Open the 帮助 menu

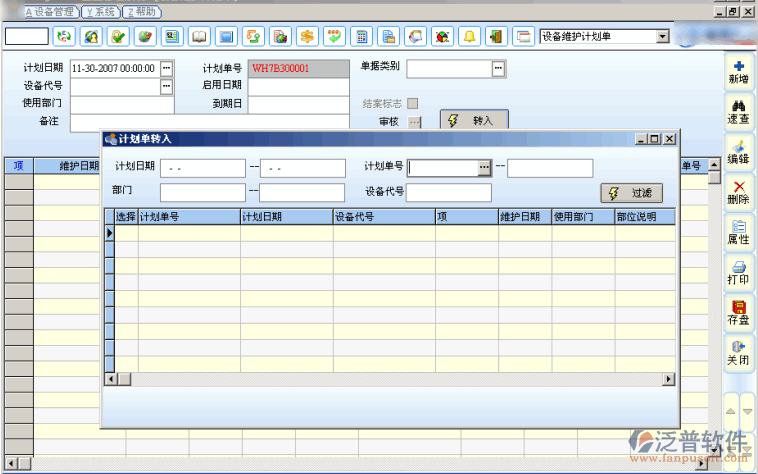coord(141,11)
